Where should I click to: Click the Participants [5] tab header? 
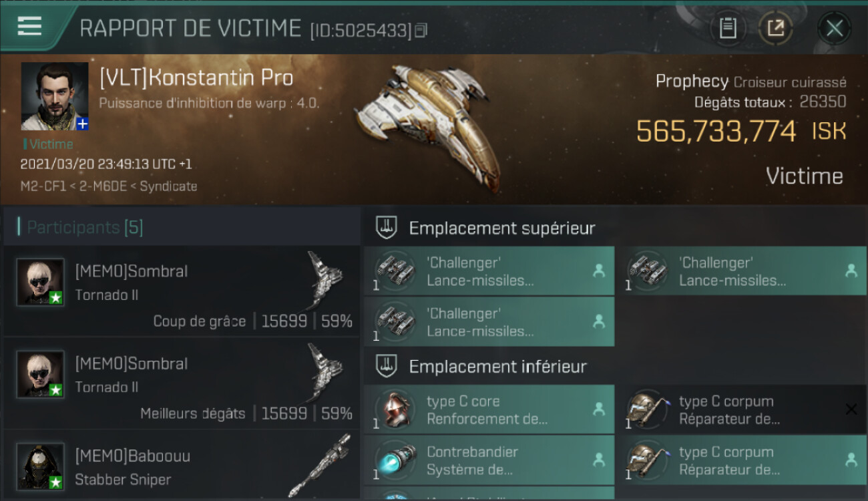(85, 227)
